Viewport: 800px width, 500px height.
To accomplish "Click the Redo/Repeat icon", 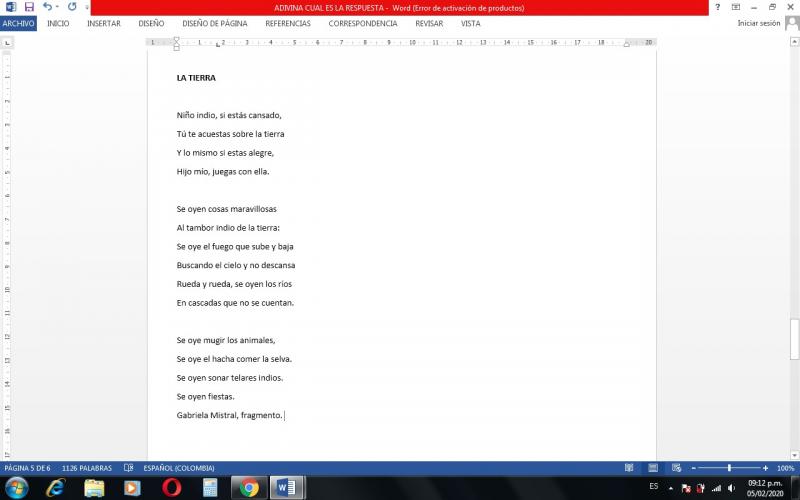I will (x=72, y=7).
